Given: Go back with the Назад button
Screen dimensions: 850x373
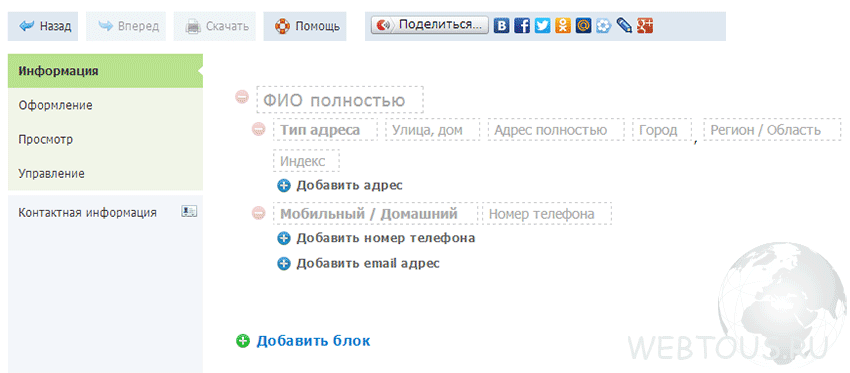Looking at the screenshot, I should tap(43, 26).
